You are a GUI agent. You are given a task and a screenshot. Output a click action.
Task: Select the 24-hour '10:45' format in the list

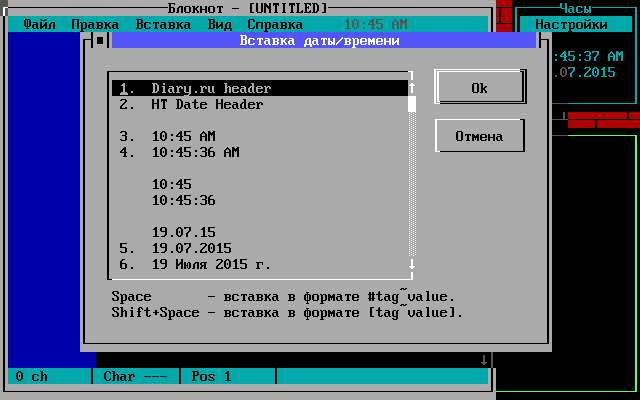[x=260, y=184]
